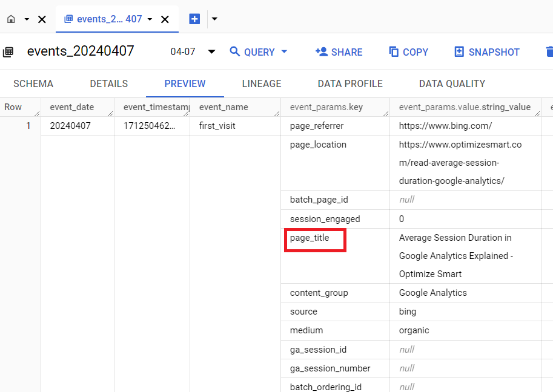Click the event_name column header

click(224, 107)
